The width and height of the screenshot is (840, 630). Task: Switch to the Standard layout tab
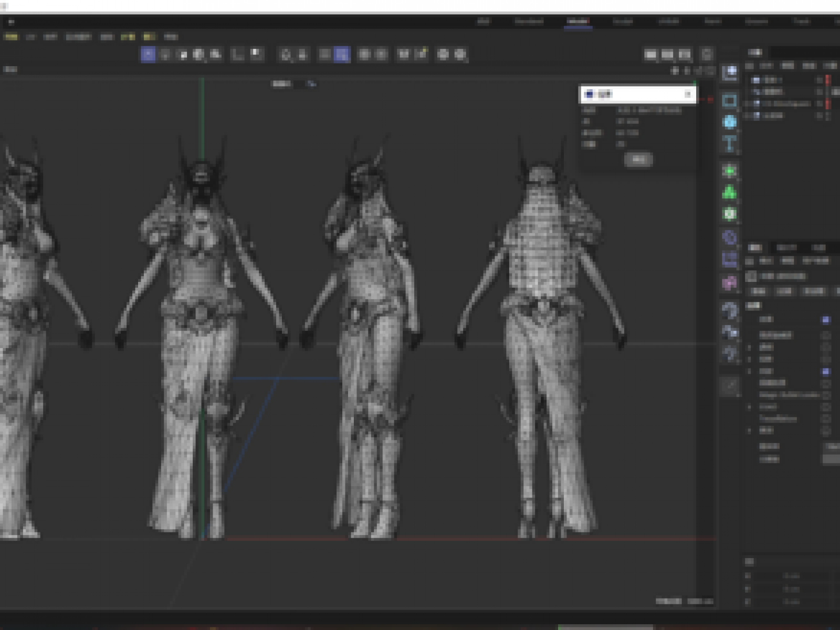click(x=529, y=22)
